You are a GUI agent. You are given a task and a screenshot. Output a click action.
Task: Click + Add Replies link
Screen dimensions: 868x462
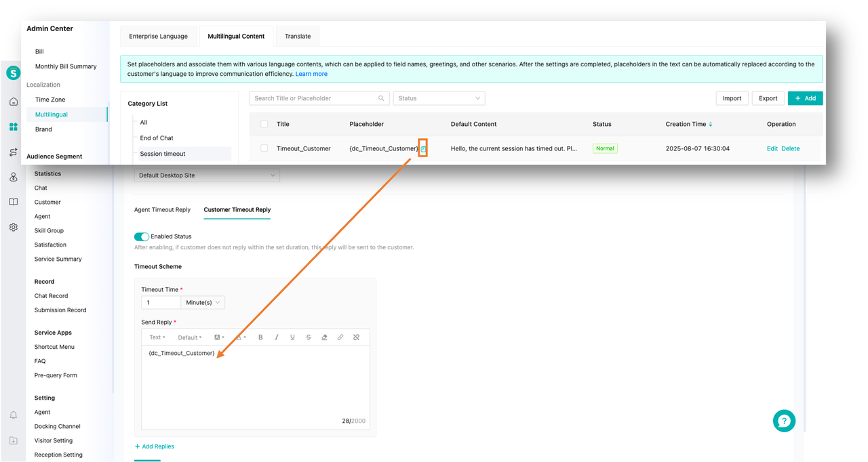155,446
